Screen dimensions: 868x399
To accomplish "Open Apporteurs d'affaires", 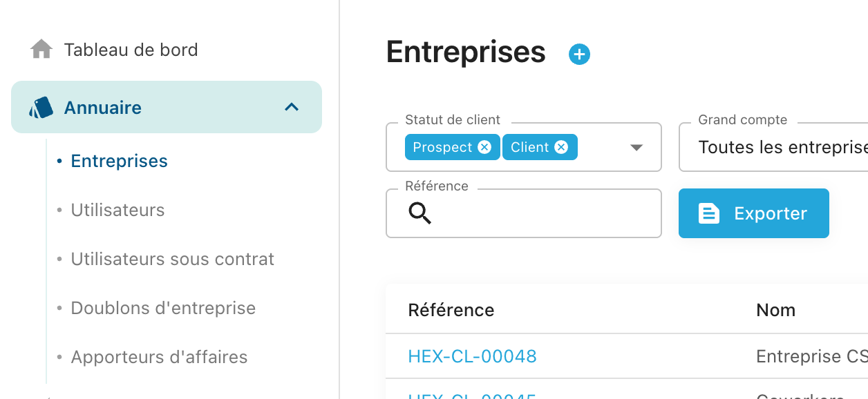I will (x=159, y=357).
